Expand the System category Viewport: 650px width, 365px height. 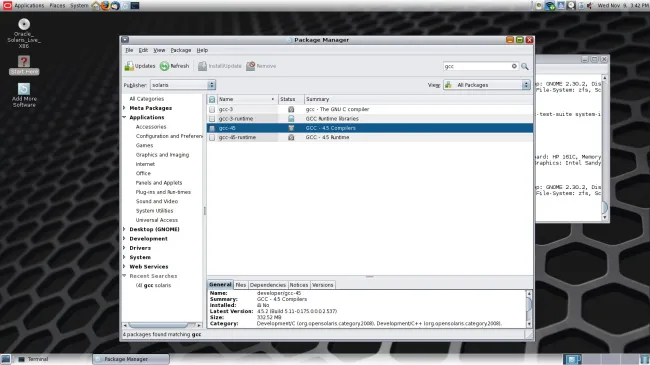[x=124, y=257]
